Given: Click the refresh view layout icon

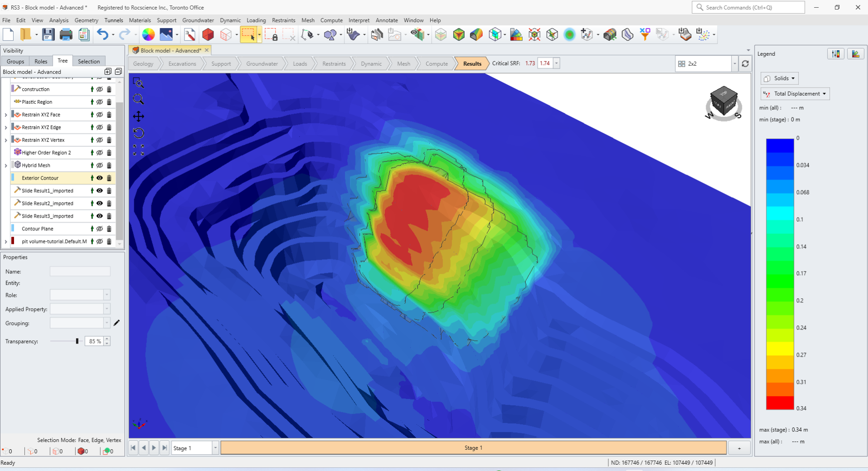Looking at the screenshot, I should point(745,64).
